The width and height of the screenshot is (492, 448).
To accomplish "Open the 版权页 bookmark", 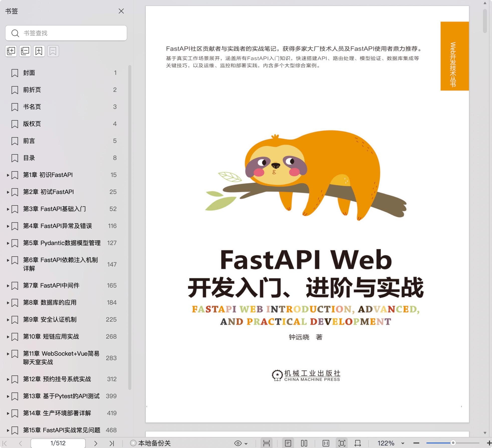I will (x=32, y=124).
